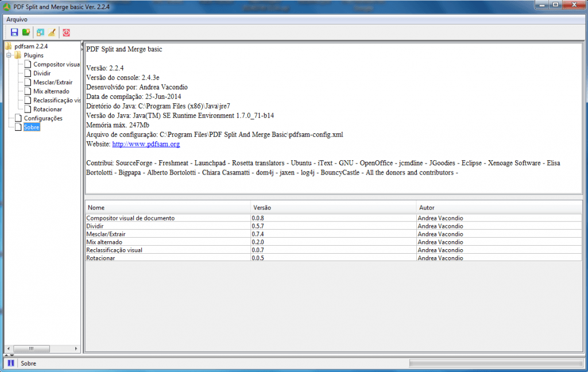Click the tree scrollbar left arrow

click(x=8, y=348)
